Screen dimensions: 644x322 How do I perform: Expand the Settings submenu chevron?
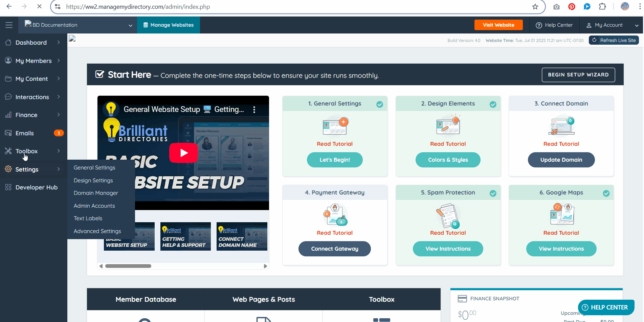pos(59,169)
